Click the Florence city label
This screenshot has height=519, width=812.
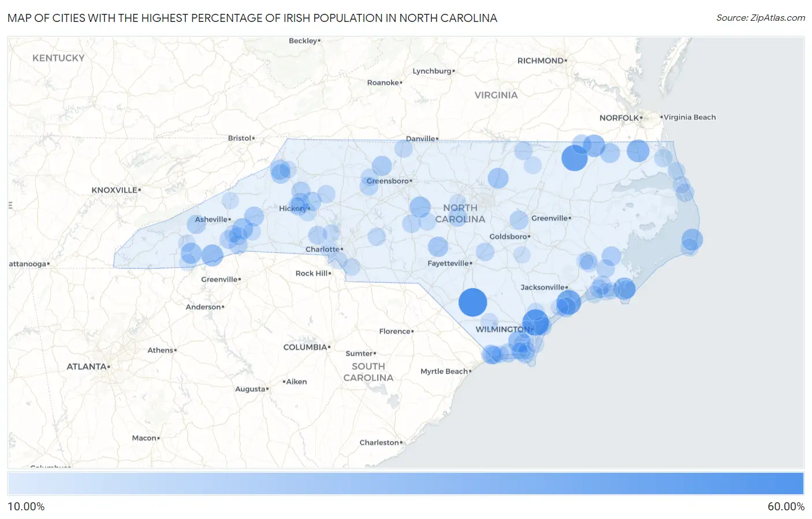click(395, 331)
